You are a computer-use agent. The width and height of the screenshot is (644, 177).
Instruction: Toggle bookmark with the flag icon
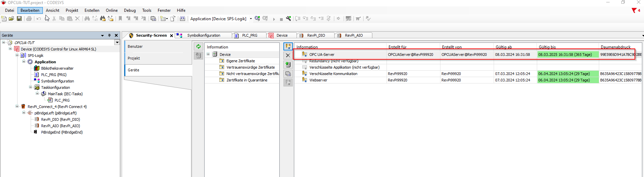[120, 19]
